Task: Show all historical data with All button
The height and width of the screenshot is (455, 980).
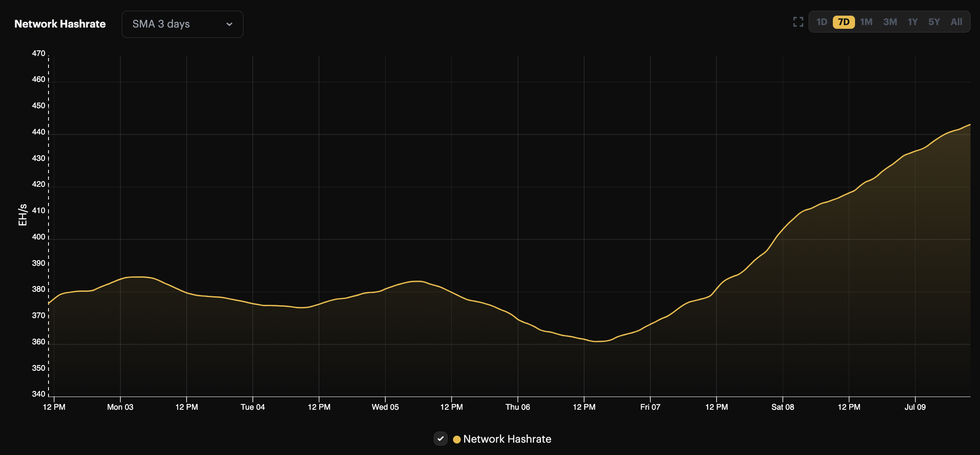Action: click(x=957, y=21)
